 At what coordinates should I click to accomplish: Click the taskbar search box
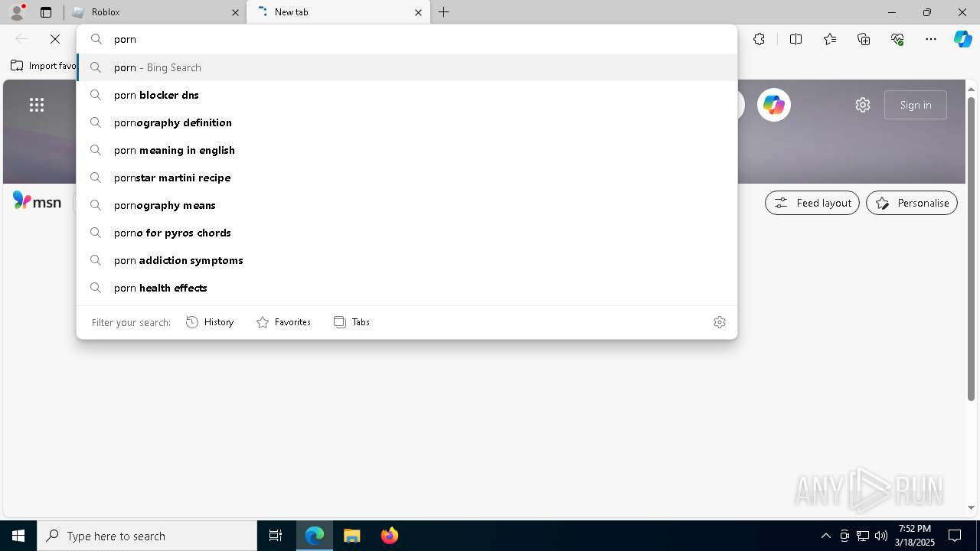(147, 536)
